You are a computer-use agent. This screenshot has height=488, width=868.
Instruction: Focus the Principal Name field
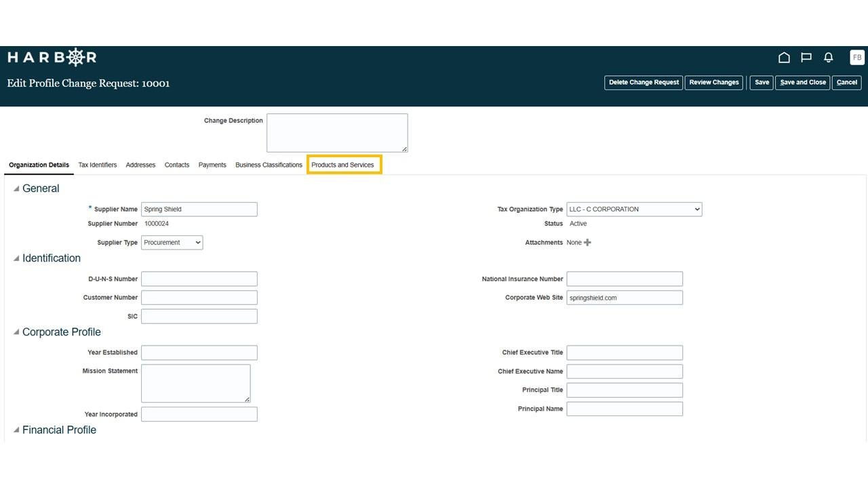pos(625,409)
